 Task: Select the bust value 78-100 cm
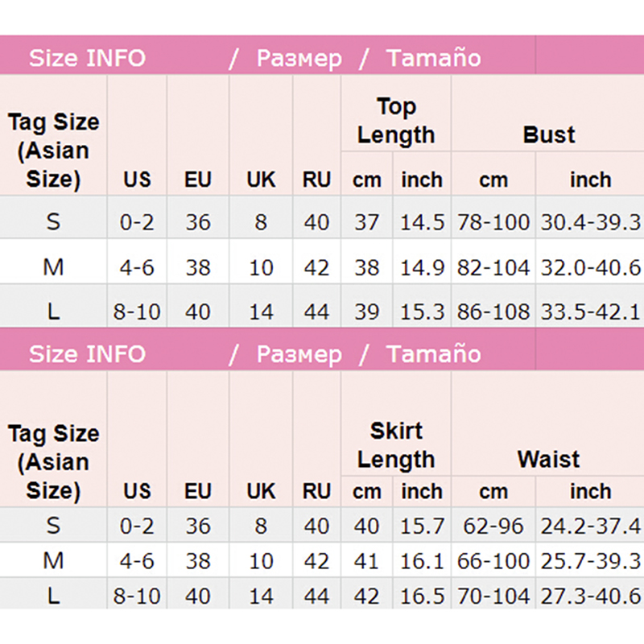pos(493,221)
